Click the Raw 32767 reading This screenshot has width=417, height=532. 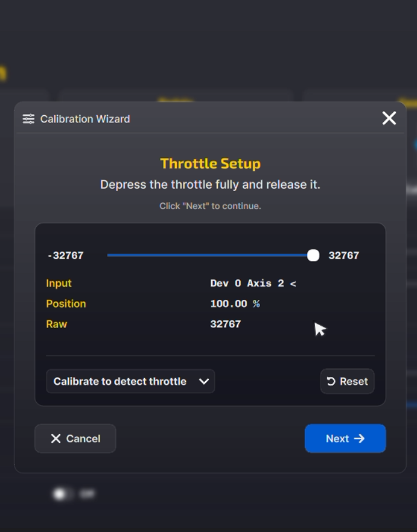click(225, 324)
